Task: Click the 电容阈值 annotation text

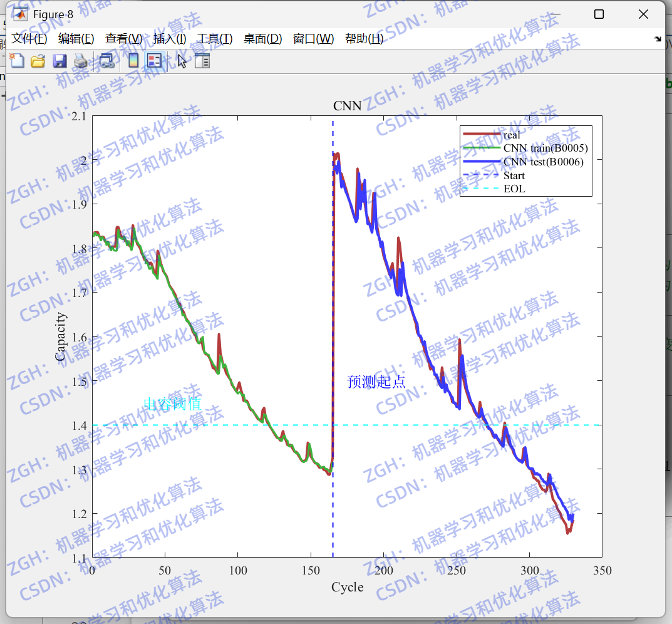Action: [x=172, y=403]
